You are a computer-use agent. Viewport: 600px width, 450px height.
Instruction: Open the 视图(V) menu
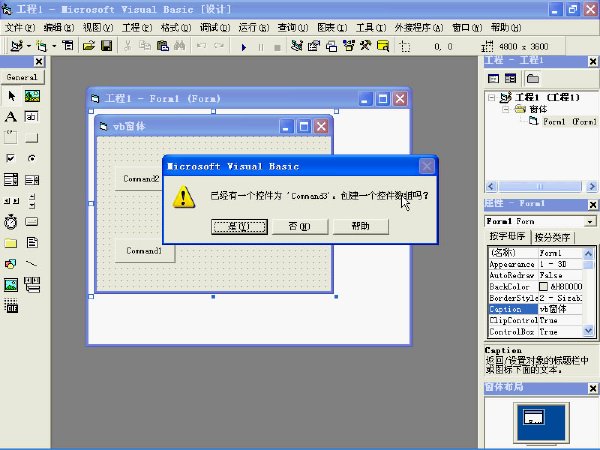(x=98, y=28)
